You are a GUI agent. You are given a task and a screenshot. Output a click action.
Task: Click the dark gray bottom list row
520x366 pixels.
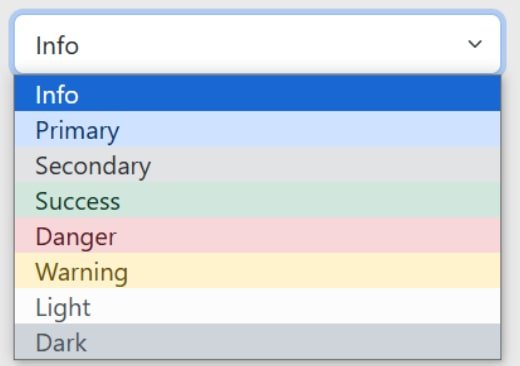[x=257, y=341]
